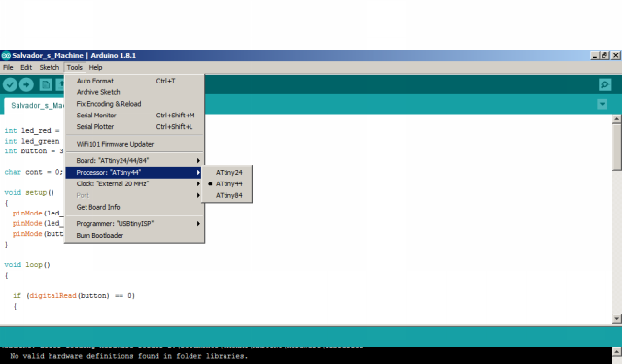Click console scrollbar up arrow
622x364 pixels.
[616, 351]
